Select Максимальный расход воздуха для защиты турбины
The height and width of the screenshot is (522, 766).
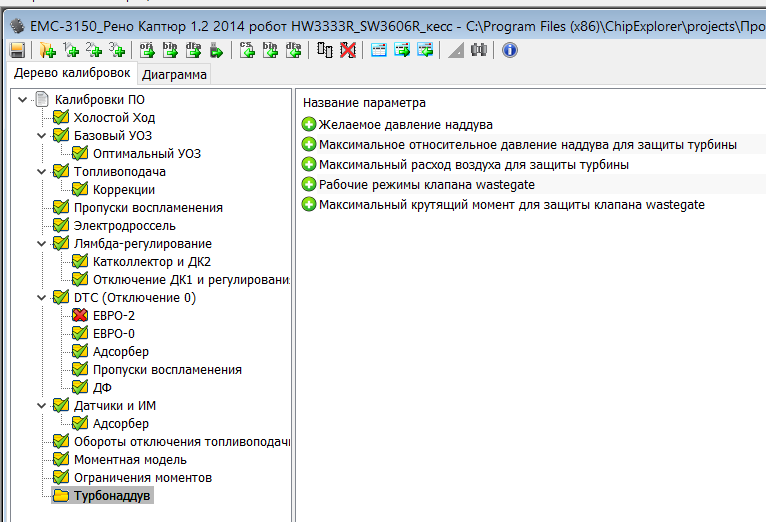[473, 165]
